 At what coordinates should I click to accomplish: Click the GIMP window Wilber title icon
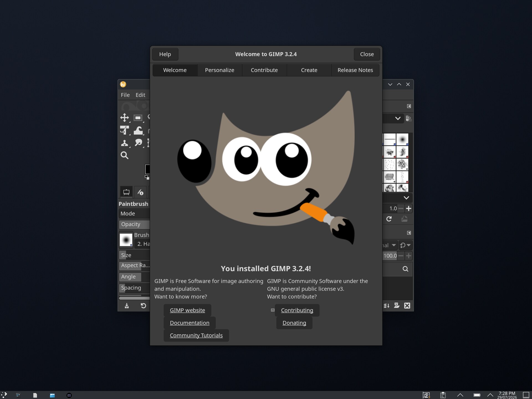click(123, 84)
